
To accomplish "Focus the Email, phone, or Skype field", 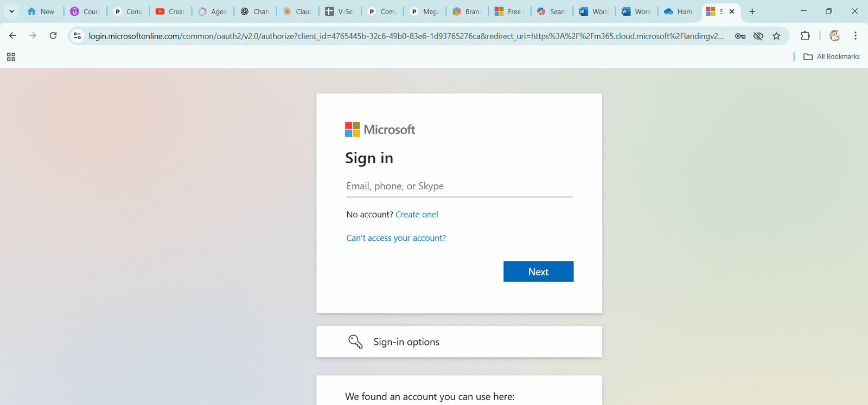I will pyautogui.click(x=459, y=187).
